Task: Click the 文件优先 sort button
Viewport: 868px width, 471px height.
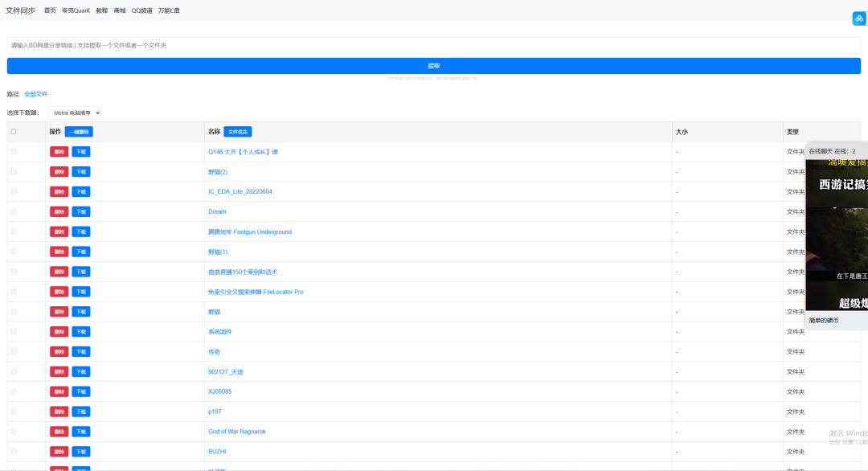Action: pyautogui.click(x=237, y=132)
